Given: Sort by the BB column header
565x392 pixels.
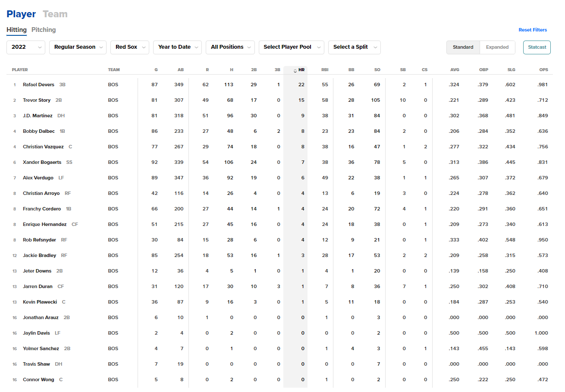Looking at the screenshot, I should click(351, 70).
